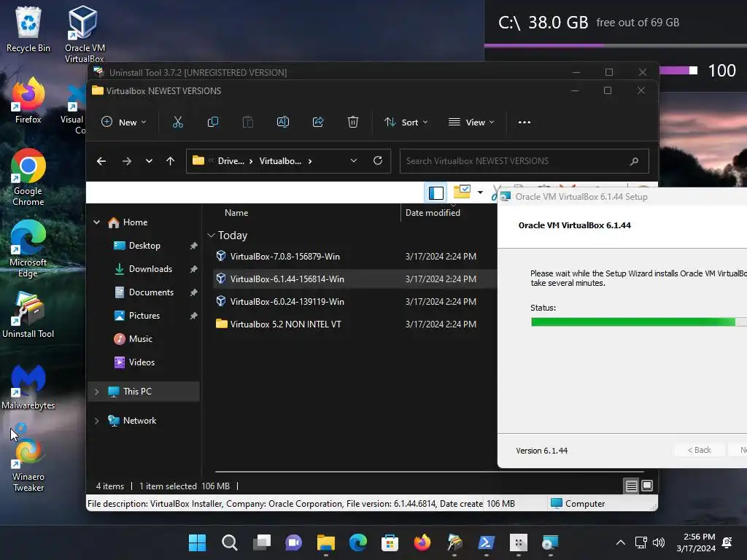The height and width of the screenshot is (560, 747).
Task: Show hidden system tray icons
Action: [x=620, y=542]
